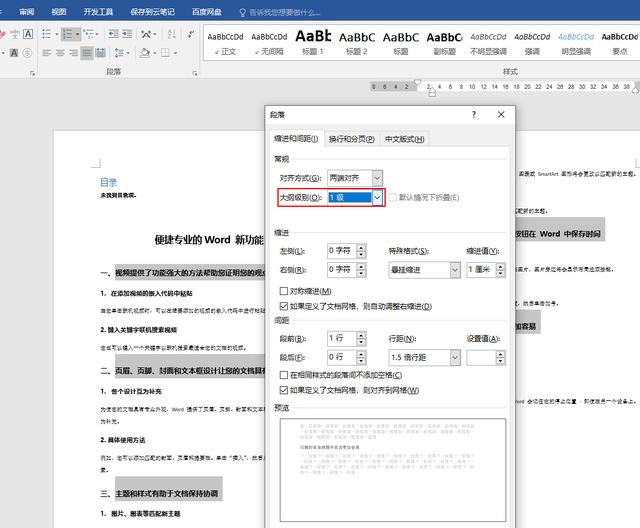The height and width of the screenshot is (528, 640).
Task: Open 视图 ribbon tab
Action: 59,12
